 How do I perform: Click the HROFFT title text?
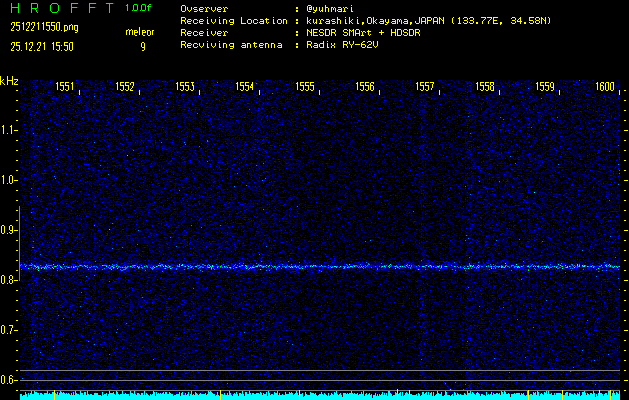[x=58, y=8]
